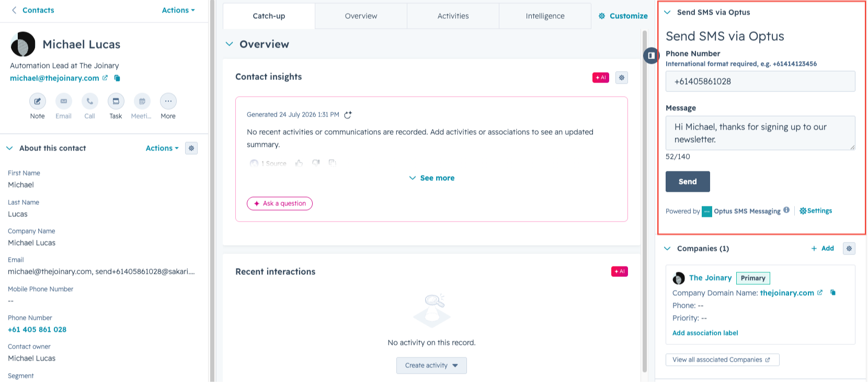Viewport: 868px width, 382px height.
Task: Open the Create activity dropdown
Action: click(x=431, y=366)
